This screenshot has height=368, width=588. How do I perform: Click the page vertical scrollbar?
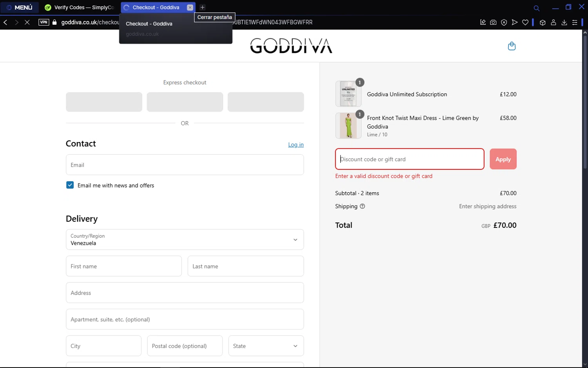coord(585,102)
